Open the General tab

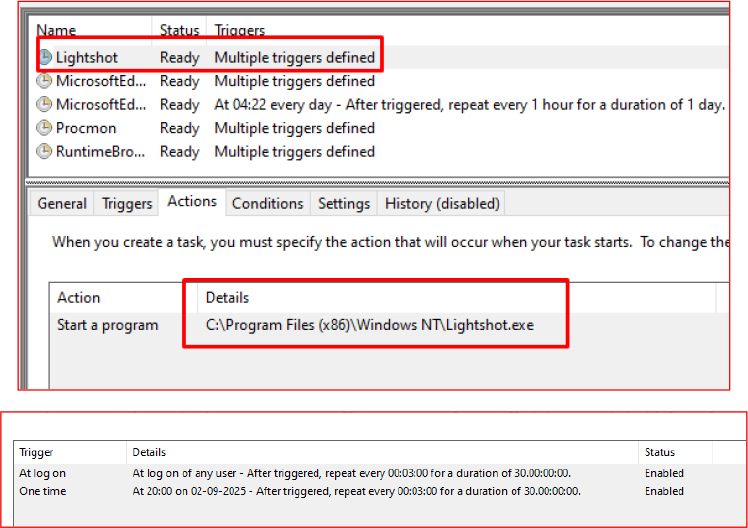click(62, 204)
